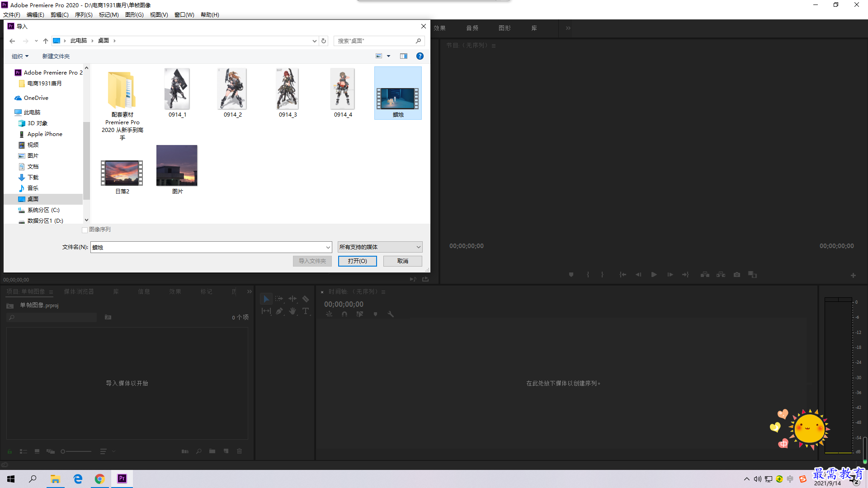Screen dimensions: 868x488
Task: Switch to the 媒体浏览器 panel tab
Action: tap(79, 292)
